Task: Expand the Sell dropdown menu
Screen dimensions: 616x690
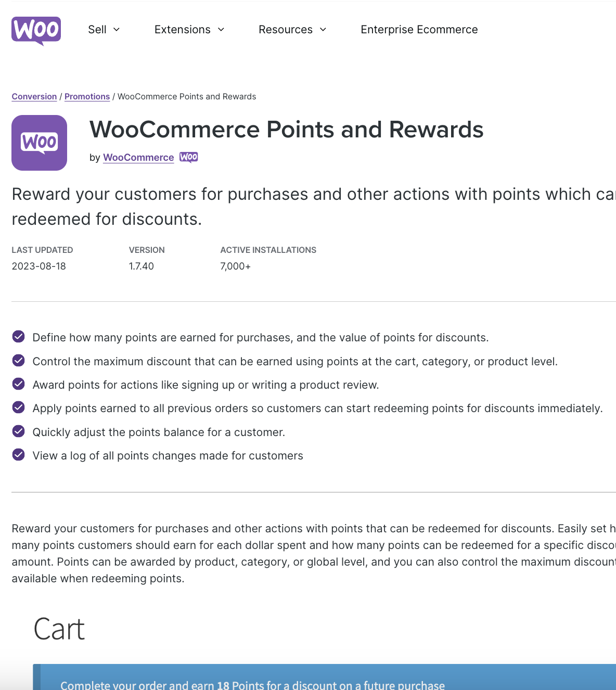Action: pos(104,30)
